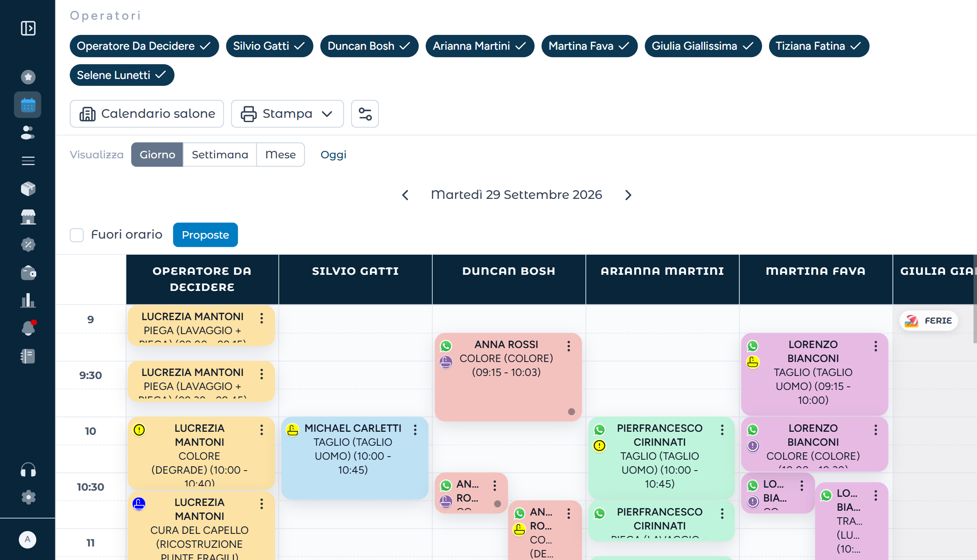Image resolution: width=977 pixels, height=560 pixels.
Task: Open the notifications bell icon
Action: 28,328
